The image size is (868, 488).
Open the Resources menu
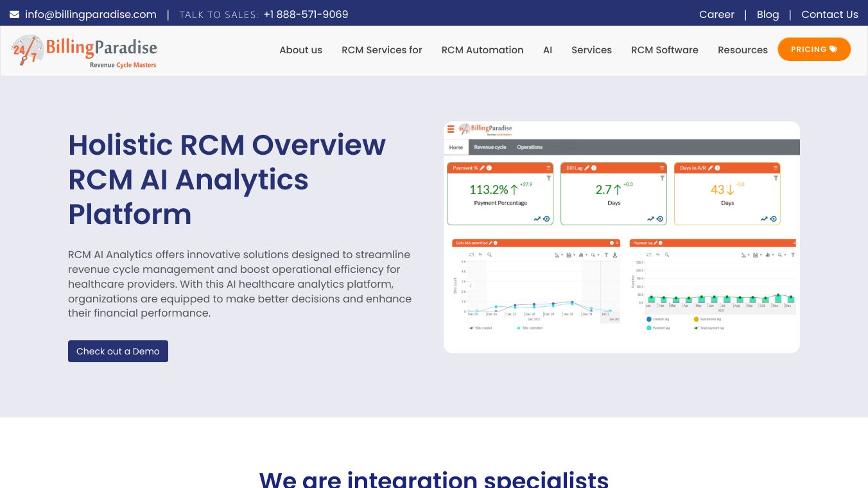coord(743,50)
